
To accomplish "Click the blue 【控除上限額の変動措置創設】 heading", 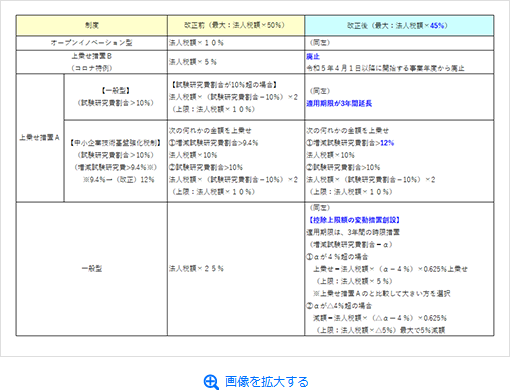I will click(354, 220).
